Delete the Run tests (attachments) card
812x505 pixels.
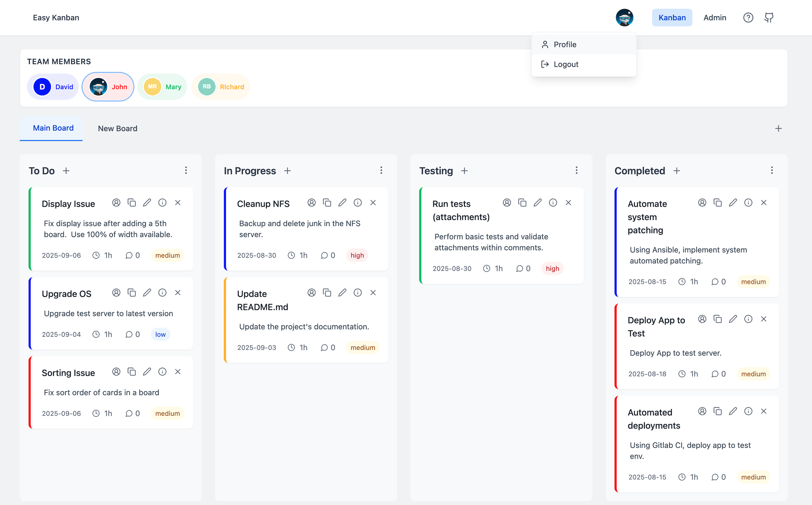568,202
